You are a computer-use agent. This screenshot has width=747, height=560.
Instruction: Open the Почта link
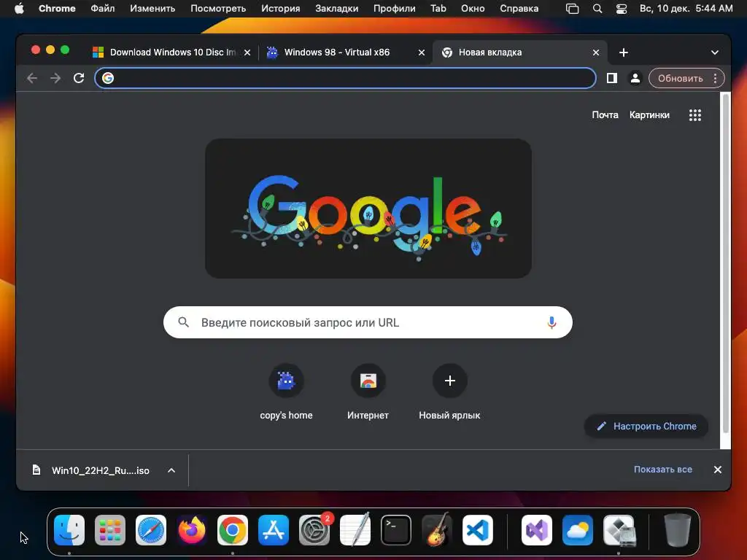tap(605, 114)
